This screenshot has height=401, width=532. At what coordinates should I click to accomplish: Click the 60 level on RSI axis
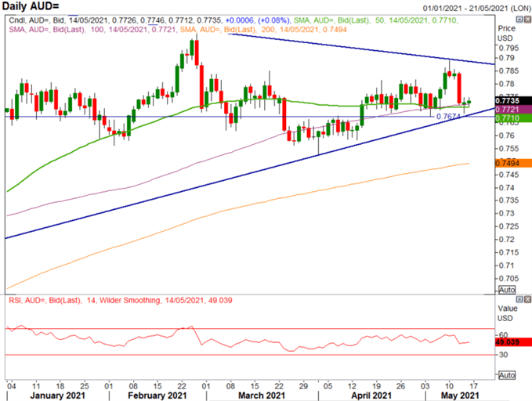click(504, 335)
